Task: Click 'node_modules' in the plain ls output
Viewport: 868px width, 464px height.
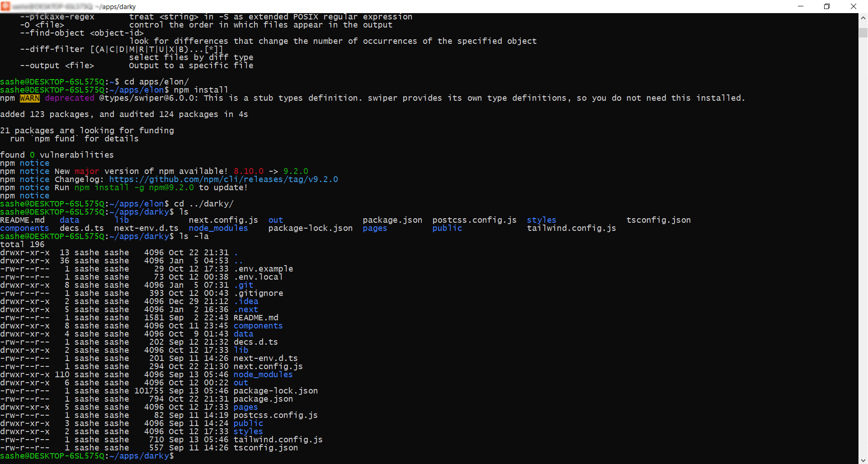Action: (x=218, y=228)
